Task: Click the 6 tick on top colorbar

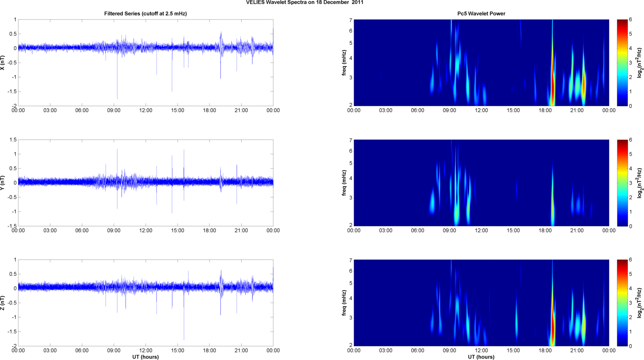Action: pyautogui.click(x=630, y=19)
